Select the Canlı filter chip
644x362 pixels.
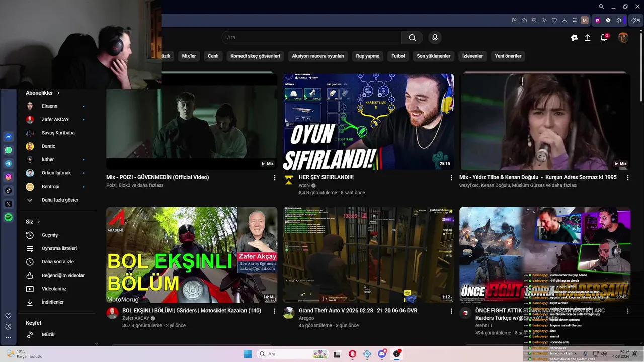point(213,56)
